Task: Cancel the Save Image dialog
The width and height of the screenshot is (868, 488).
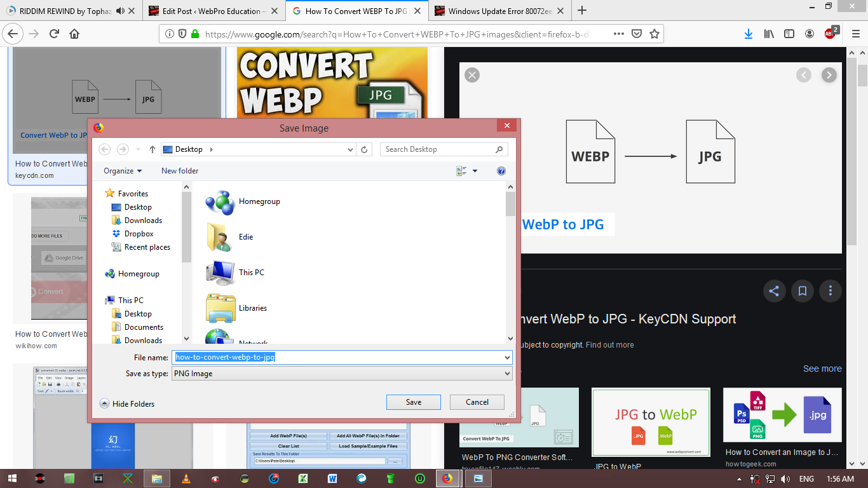Action: 477,402
